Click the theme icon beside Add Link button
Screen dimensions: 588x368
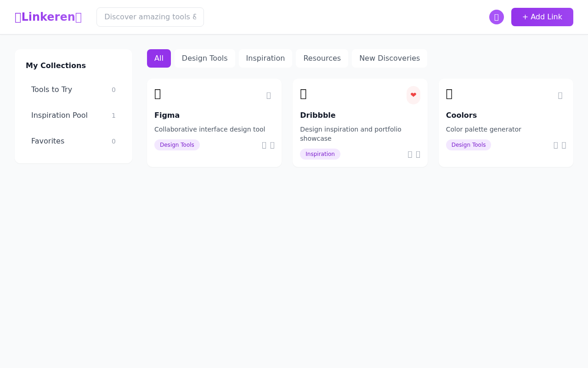click(x=497, y=17)
